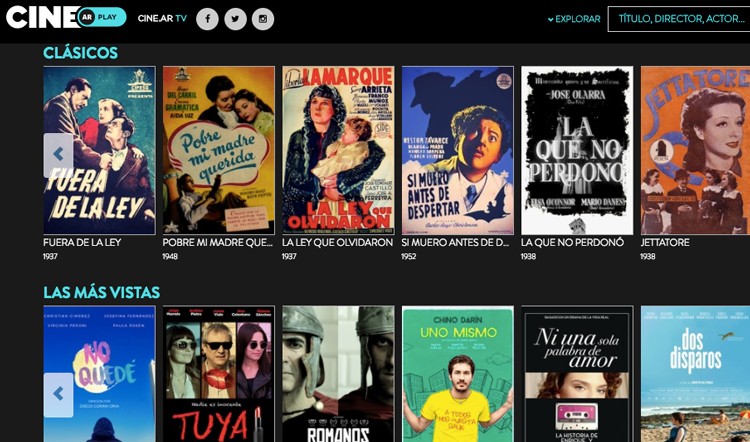Open Jettatore poster
The height and width of the screenshot is (442, 750).
pyautogui.click(x=695, y=150)
